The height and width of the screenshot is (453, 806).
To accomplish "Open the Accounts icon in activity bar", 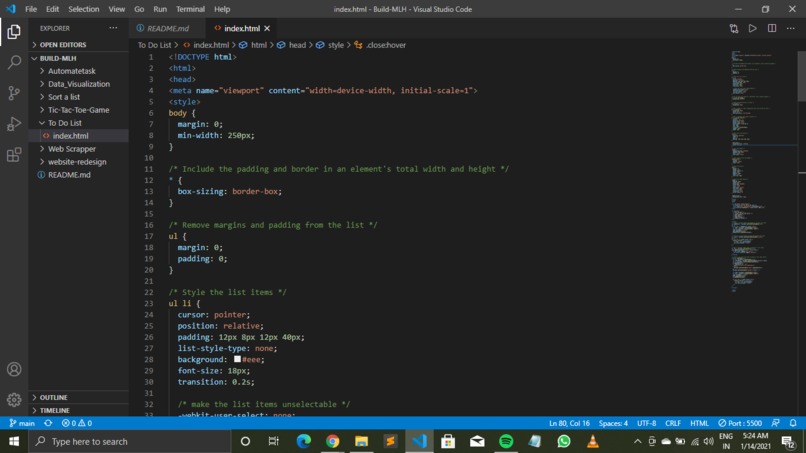I will tap(14, 369).
